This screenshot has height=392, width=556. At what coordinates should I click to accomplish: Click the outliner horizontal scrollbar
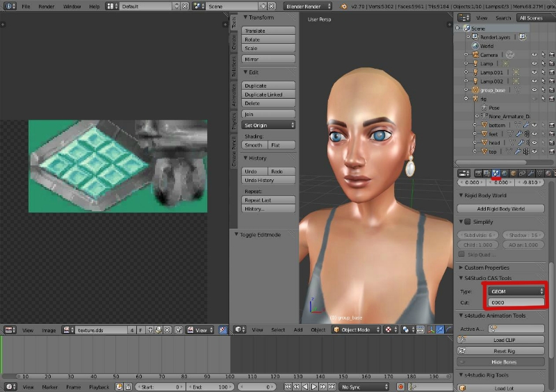pos(491,162)
